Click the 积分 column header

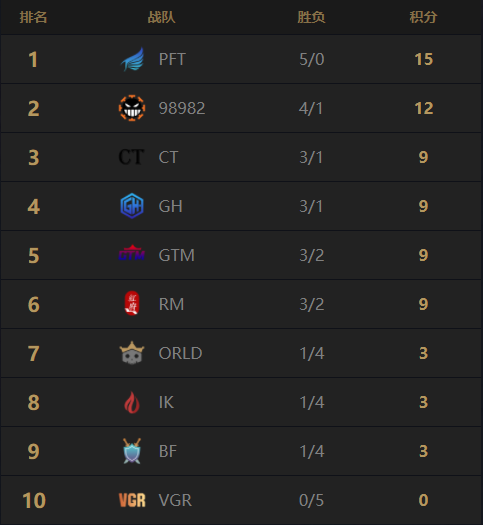pyautogui.click(x=423, y=17)
